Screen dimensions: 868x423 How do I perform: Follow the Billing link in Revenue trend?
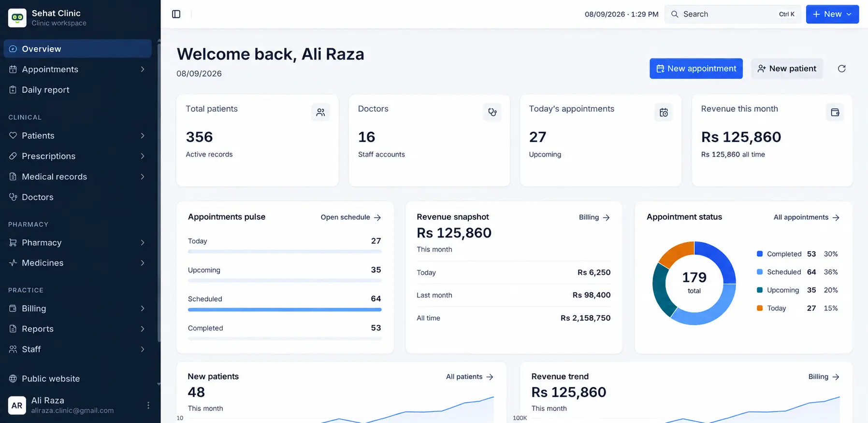824,377
